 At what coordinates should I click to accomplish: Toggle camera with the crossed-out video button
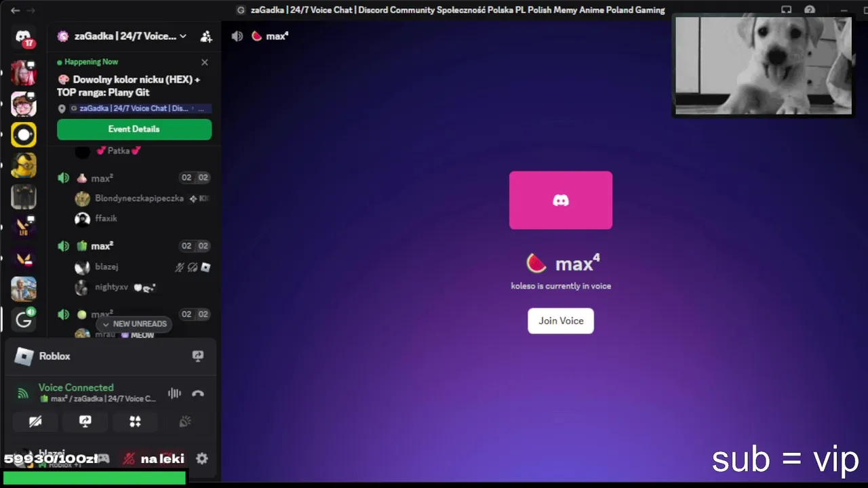(x=35, y=422)
